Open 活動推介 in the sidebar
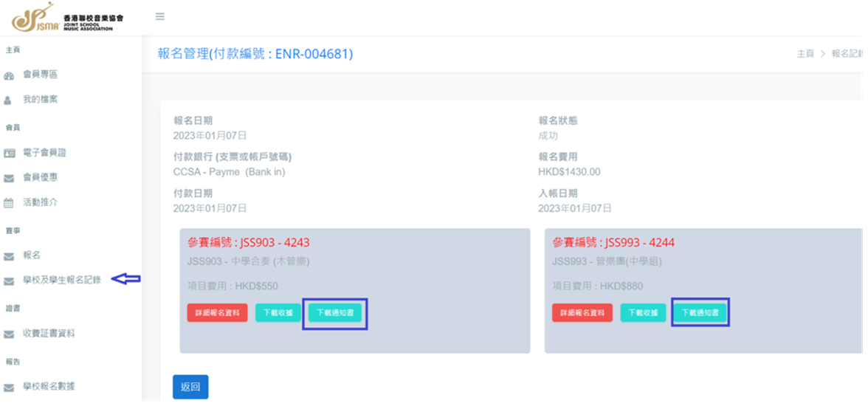 pyautogui.click(x=40, y=202)
